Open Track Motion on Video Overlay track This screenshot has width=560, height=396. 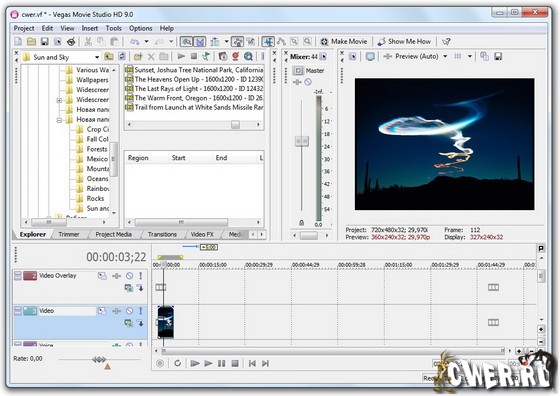[x=102, y=276]
